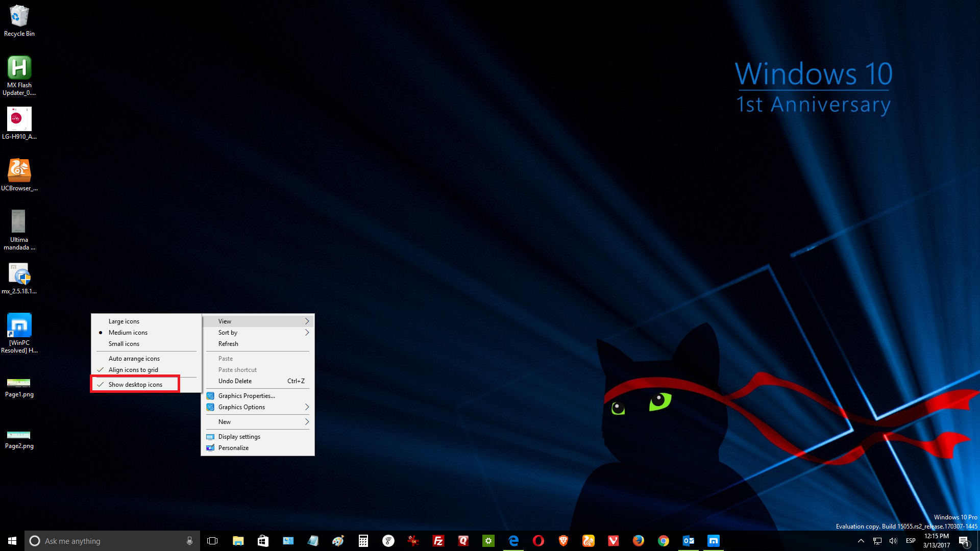Show hidden system tray icons
This screenshot has height=551, width=980.
tap(861, 541)
